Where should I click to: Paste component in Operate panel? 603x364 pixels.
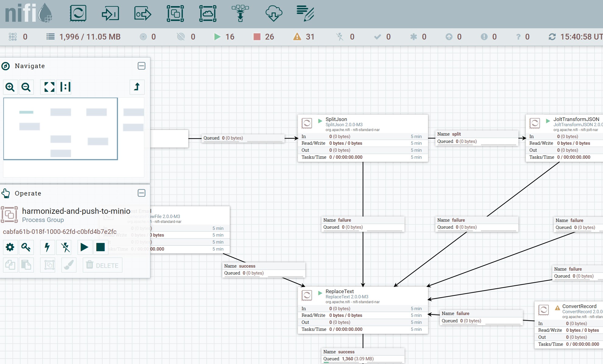26,265
